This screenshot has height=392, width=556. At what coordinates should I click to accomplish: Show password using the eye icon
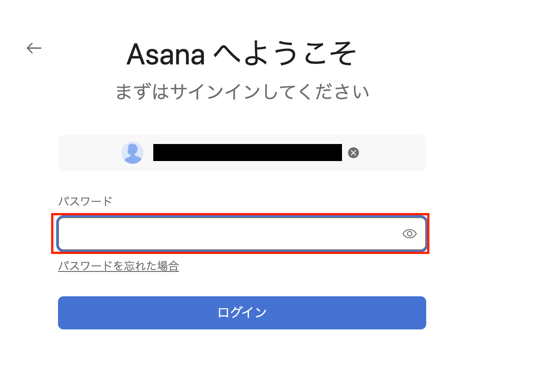tap(409, 234)
